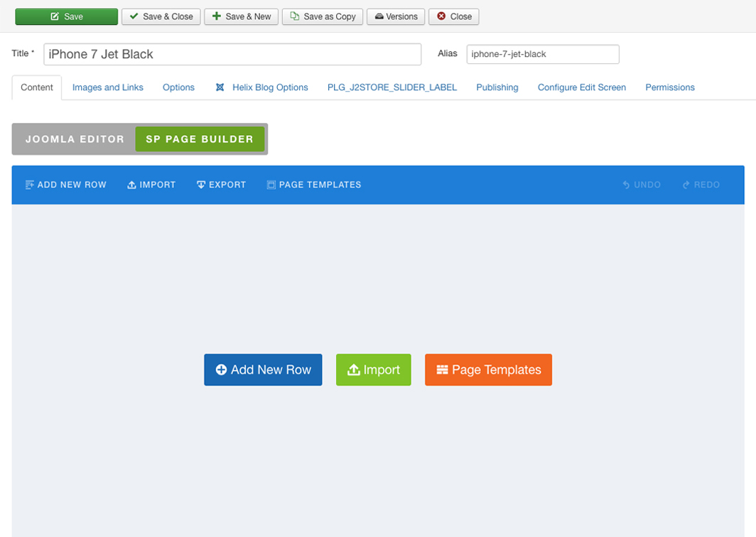Open Helix Blog Options tab
The width and height of the screenshot is (756, 537).
point(261,87)
